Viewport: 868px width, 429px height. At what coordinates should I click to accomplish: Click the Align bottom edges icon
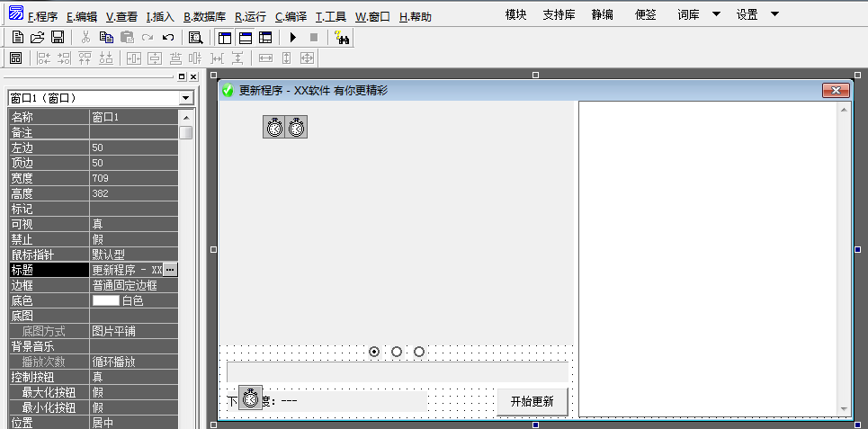point(106,58)
